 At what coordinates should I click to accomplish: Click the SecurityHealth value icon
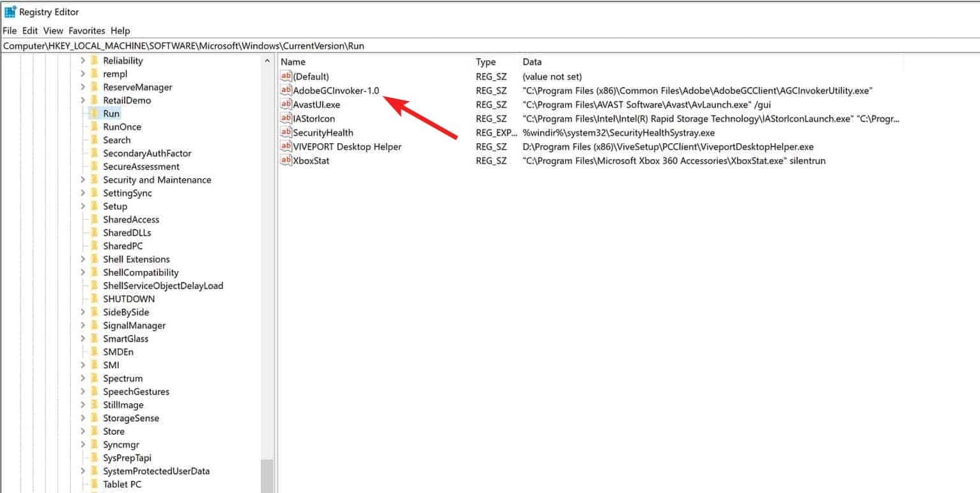pos(286,133)
